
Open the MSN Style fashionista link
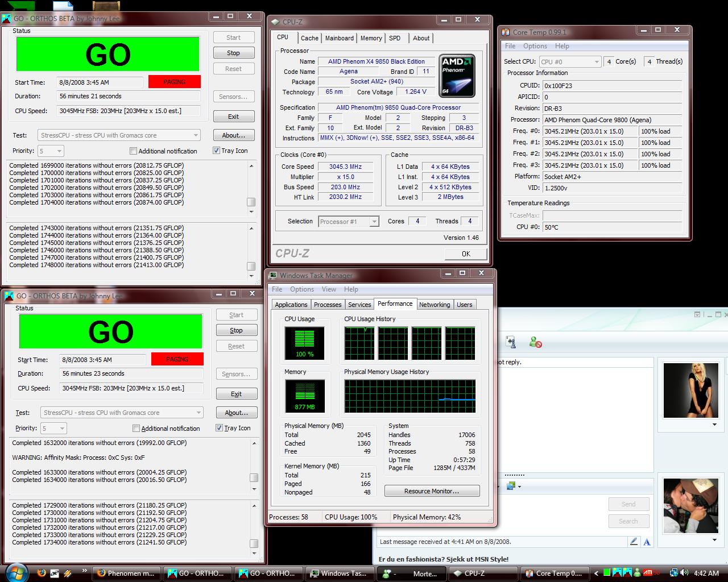444,559
